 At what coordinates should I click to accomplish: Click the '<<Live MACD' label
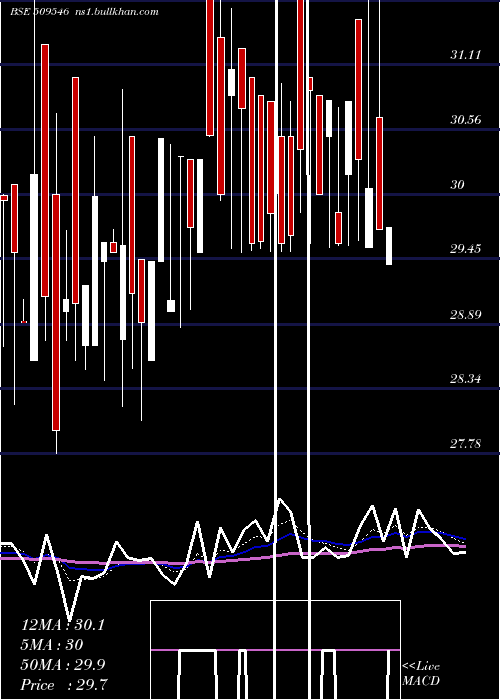[421, 674]
